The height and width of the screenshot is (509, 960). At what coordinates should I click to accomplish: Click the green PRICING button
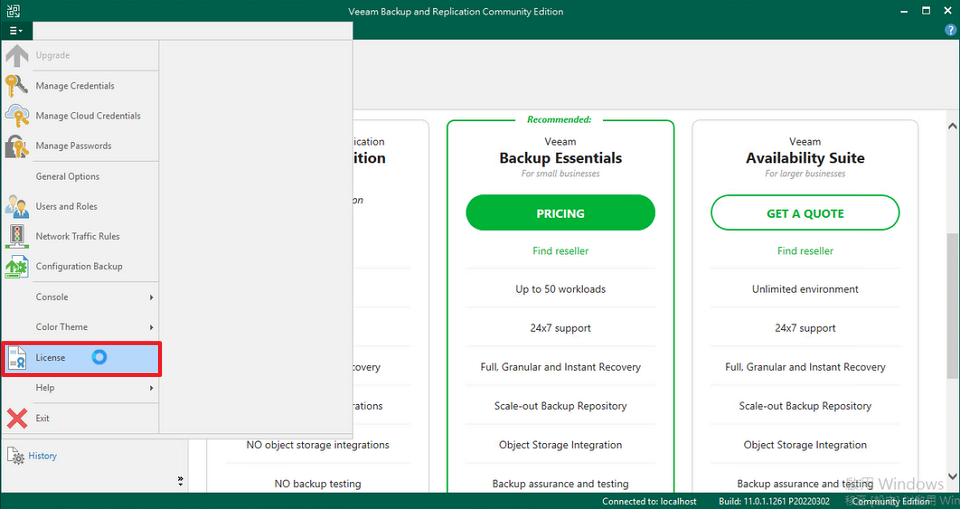pyautogui.click(x=560, y=213)
